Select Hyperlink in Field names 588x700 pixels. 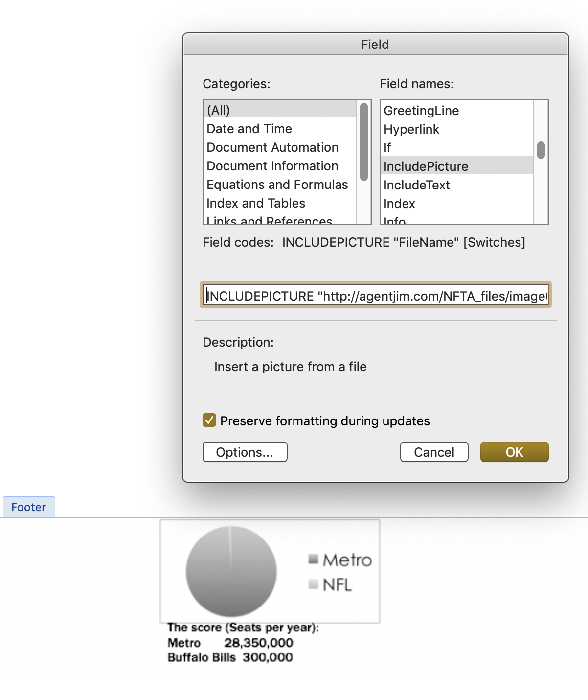(457, 129)
